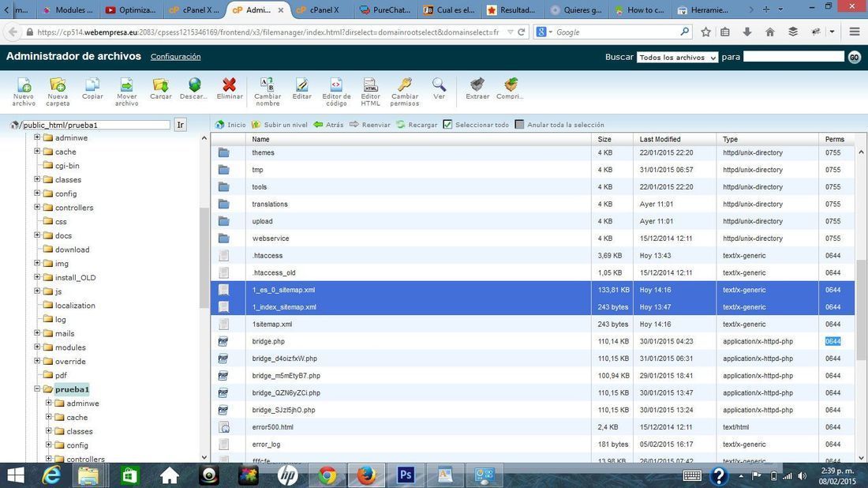Viewport: 868px width, 488px height.
Task: Select the .htaccess file row
Action: 533,255
